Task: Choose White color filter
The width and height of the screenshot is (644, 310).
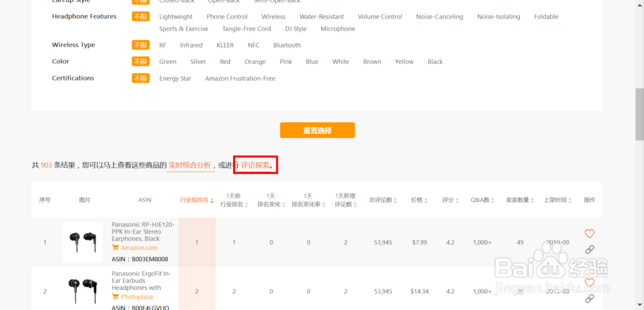Action: [x=341, y=62]
